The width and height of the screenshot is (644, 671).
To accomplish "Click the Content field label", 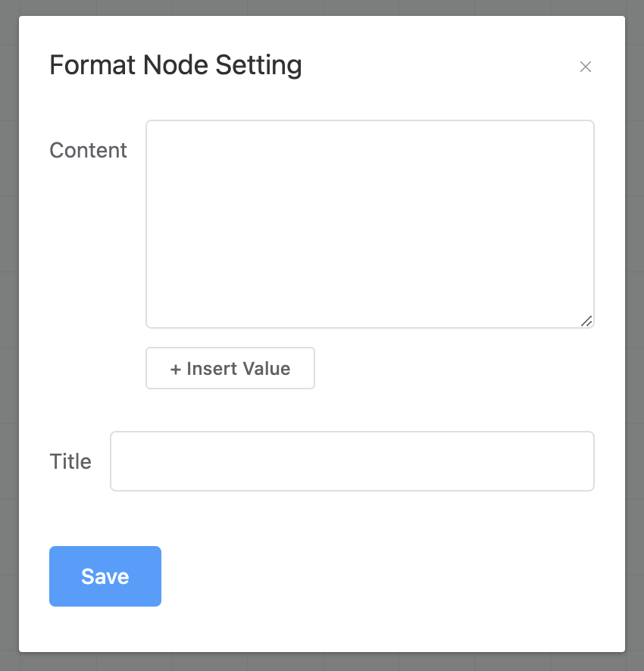I will pos(88,150).
